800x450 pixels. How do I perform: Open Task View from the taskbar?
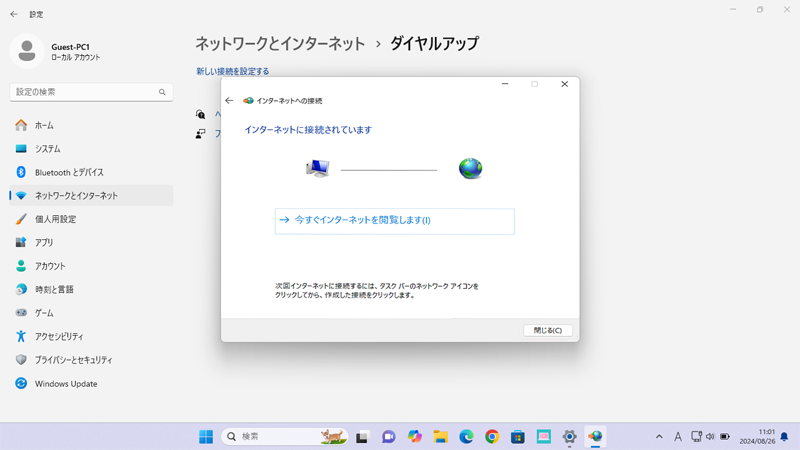click(362, 437)
